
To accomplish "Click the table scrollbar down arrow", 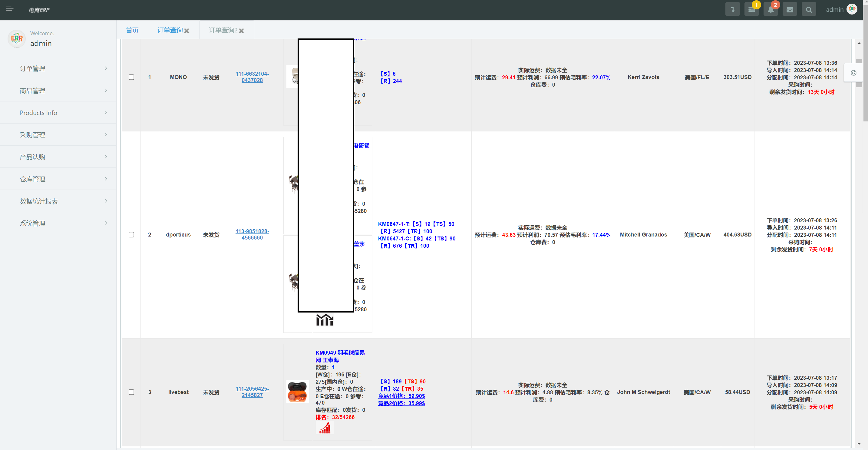I will coord(859,444).
